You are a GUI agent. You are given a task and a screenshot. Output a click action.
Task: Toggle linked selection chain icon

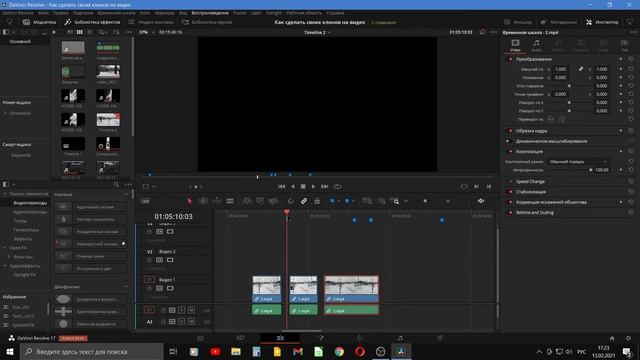304,201
